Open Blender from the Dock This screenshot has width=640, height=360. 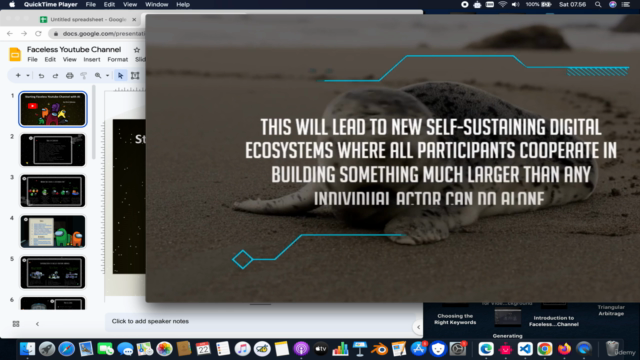coord(380,349)
